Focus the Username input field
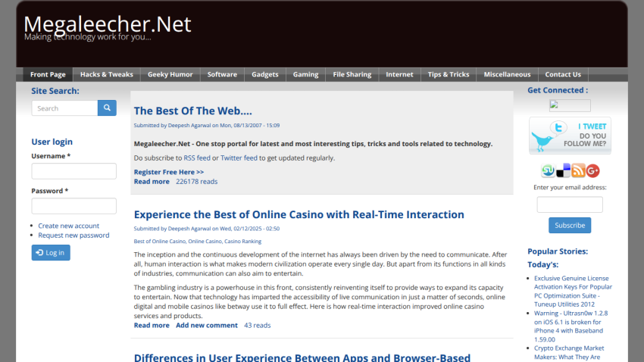Viewport: 644px width, 362px height. click(x=74, y=171)
